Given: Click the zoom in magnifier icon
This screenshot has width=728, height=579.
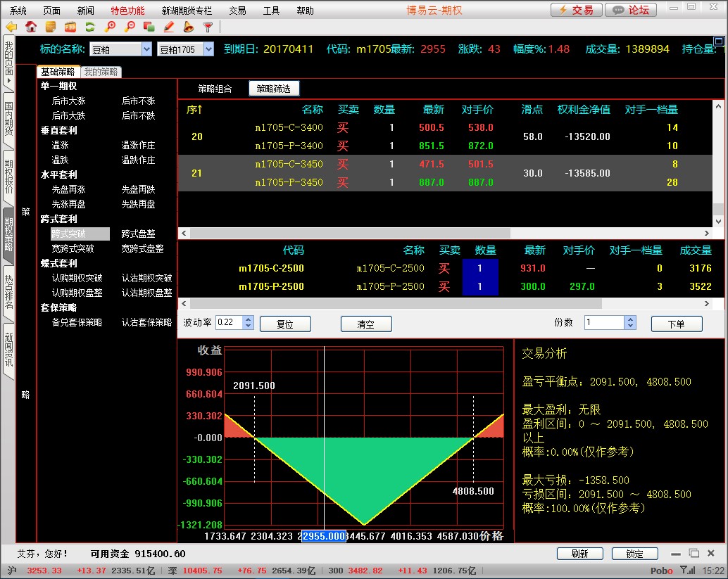Looking at the screenshot, I should pyautogui.click(x=110, y=27).
